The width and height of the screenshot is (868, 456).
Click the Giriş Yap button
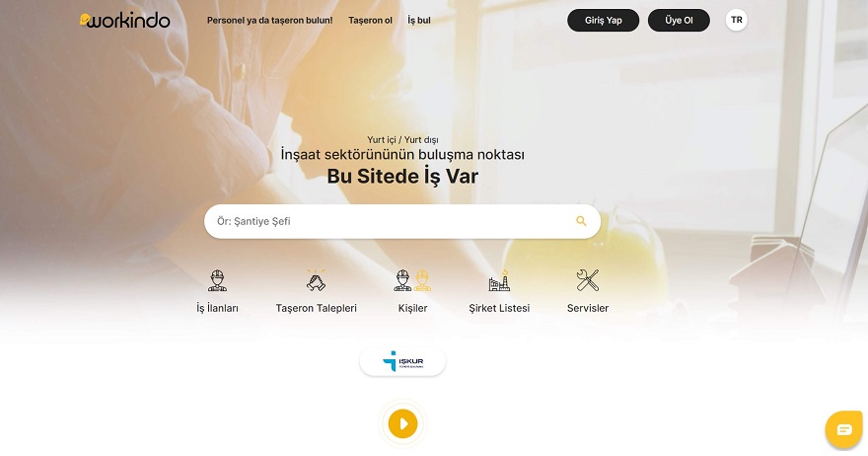click(x=604, y=21)
